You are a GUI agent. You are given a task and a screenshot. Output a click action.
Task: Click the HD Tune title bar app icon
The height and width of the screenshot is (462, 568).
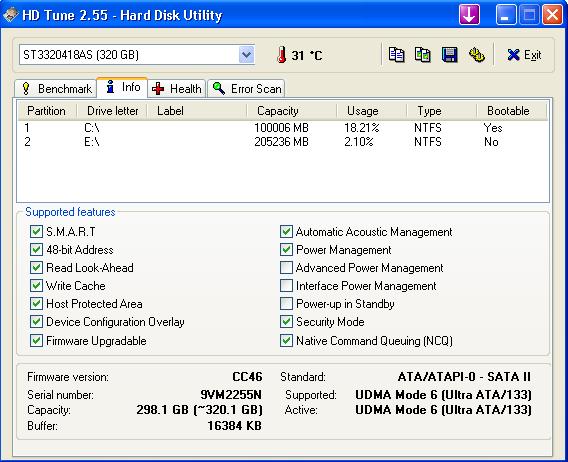11,15
